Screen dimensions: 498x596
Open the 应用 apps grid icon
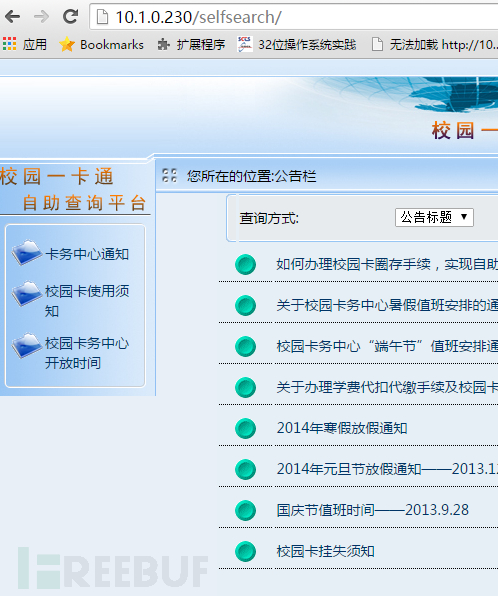click(10, 44)
